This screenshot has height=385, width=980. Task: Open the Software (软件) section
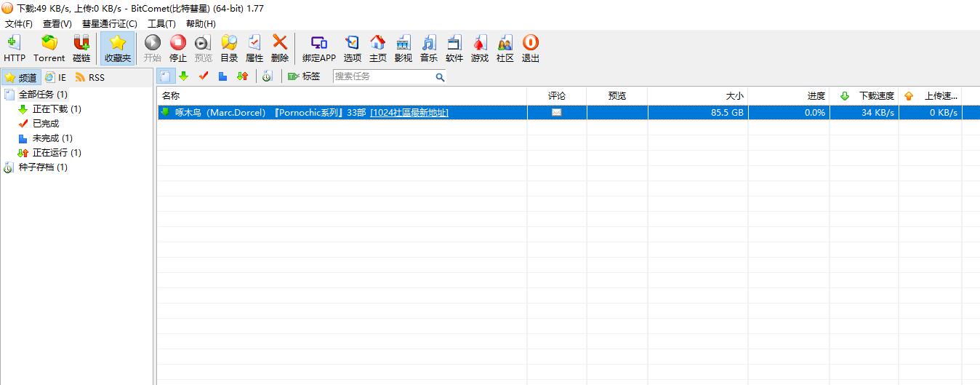(454, 48)
